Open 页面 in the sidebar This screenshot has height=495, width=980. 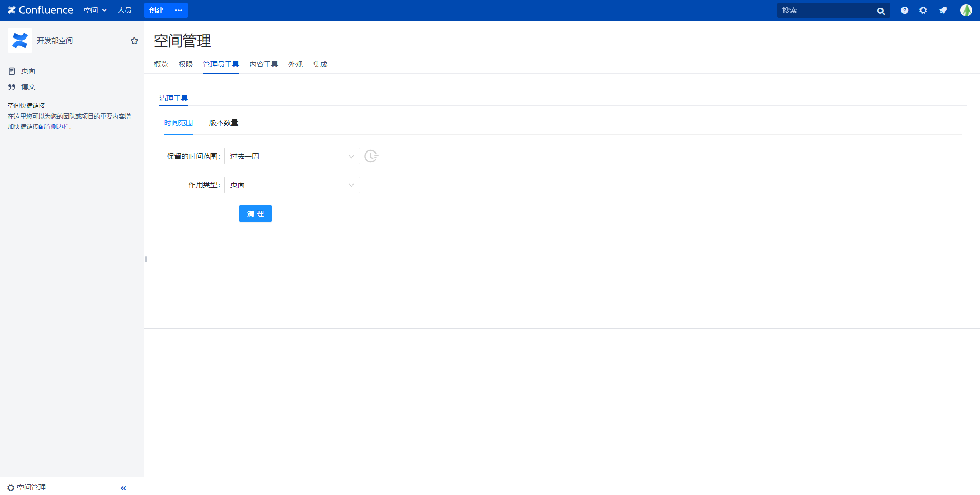click(28, 71)
